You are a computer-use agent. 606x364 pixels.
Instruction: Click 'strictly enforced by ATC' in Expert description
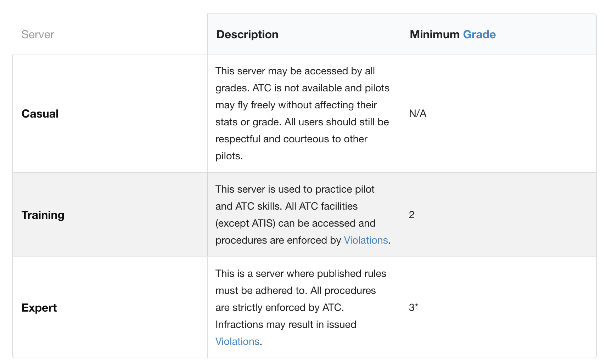tap(287, 307)
